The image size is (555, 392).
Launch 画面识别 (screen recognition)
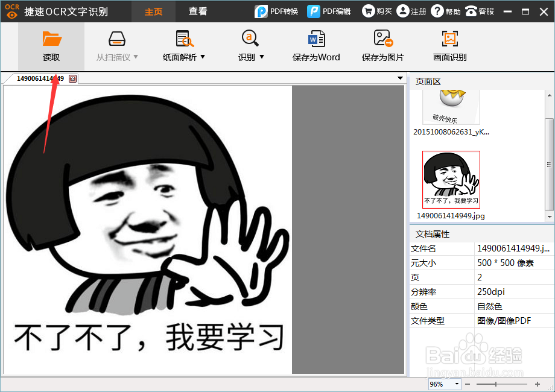449,46
